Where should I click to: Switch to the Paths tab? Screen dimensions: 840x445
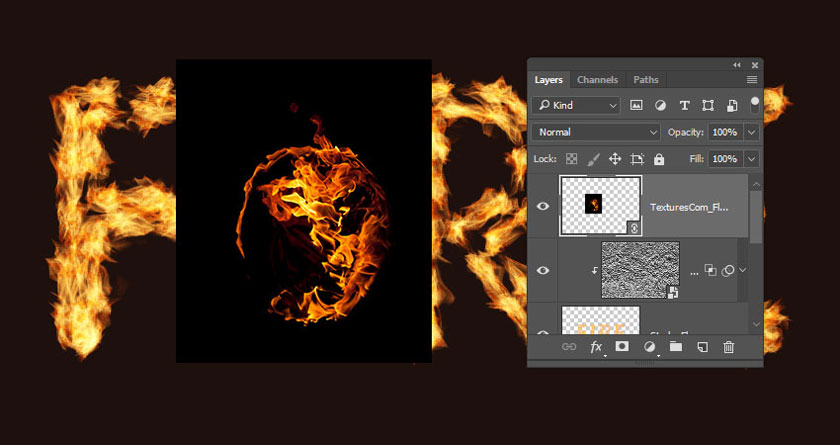pyautogui.click(x=646, y=80)
